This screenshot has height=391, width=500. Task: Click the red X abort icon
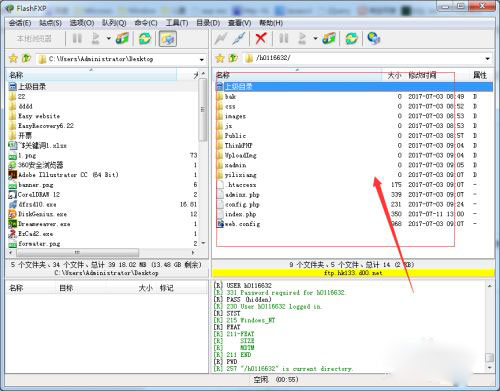pyautogui.click(x=261, y=38)
